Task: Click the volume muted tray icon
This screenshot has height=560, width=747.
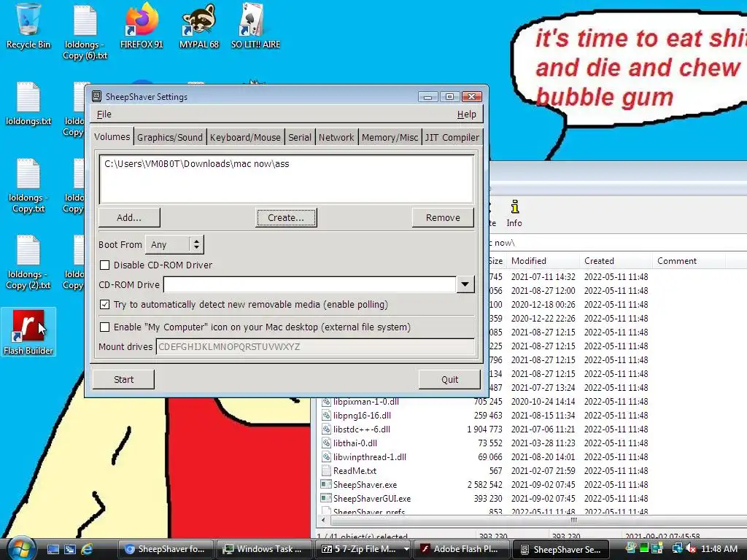Action: (691, 548)
